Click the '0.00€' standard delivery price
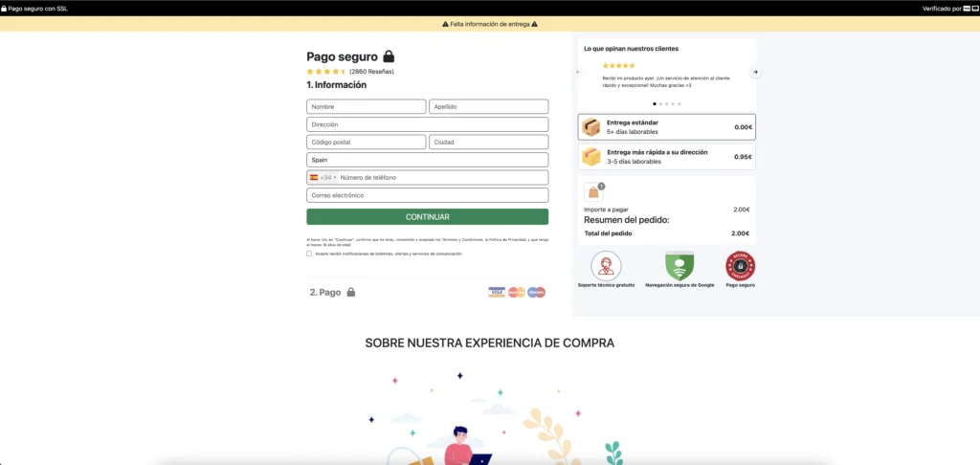Image resolution: width=980 pixels, height=465 pixels. pos(743,127)
